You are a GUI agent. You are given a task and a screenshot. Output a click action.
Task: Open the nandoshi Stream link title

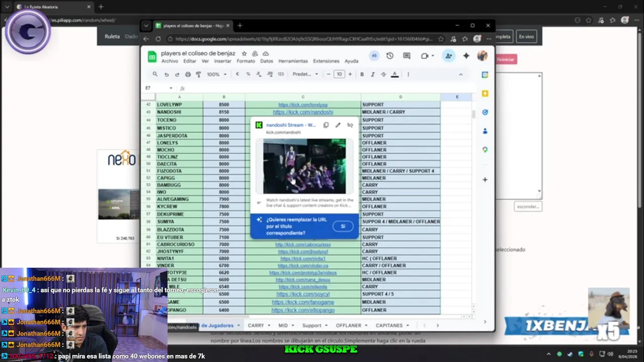291,125
